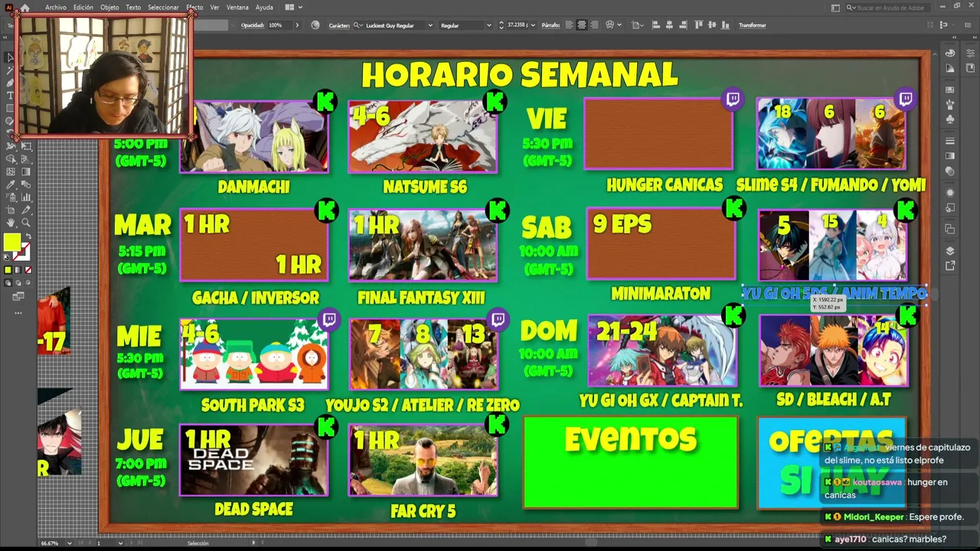980x551 pixels.
Task: Set color mode to solid Color
Action: pyautogui.click(x=8, y=270)
